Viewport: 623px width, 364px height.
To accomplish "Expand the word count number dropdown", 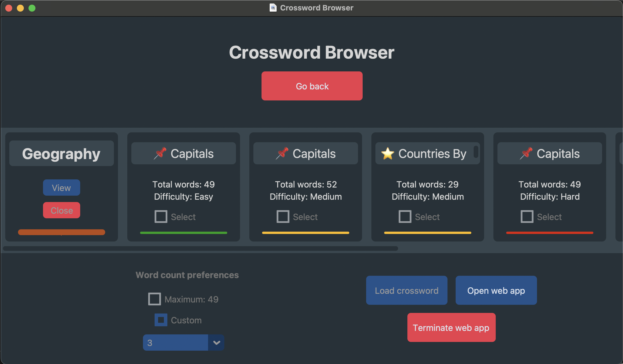I will (x=216, y=343).
